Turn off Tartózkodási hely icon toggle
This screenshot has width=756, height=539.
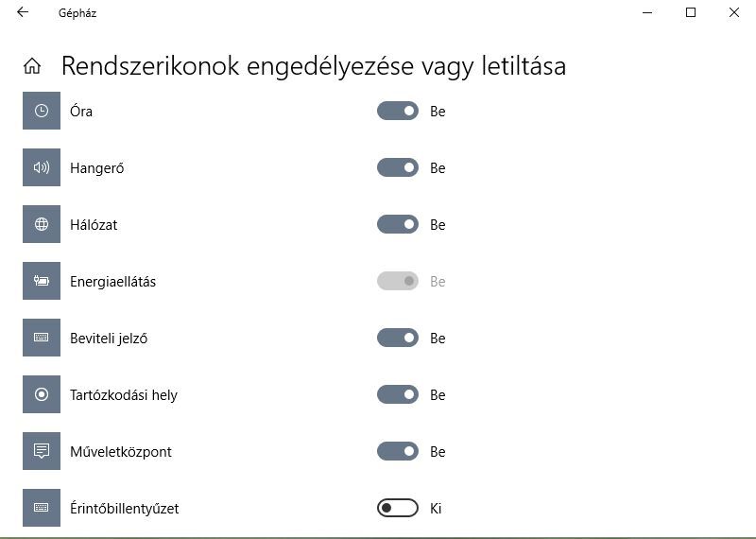pyautogui.click(x=398, y=395)
